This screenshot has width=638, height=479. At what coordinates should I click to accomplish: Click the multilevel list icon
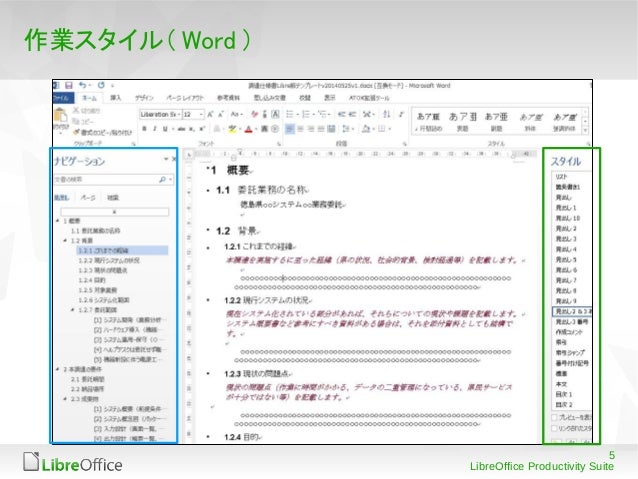coord(322,114)
